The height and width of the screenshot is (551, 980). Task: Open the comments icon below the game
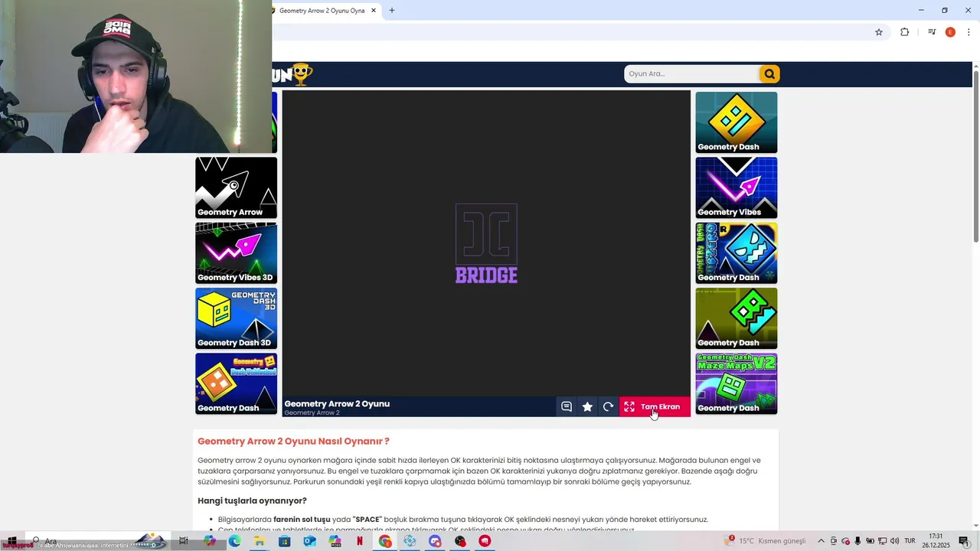567,406
